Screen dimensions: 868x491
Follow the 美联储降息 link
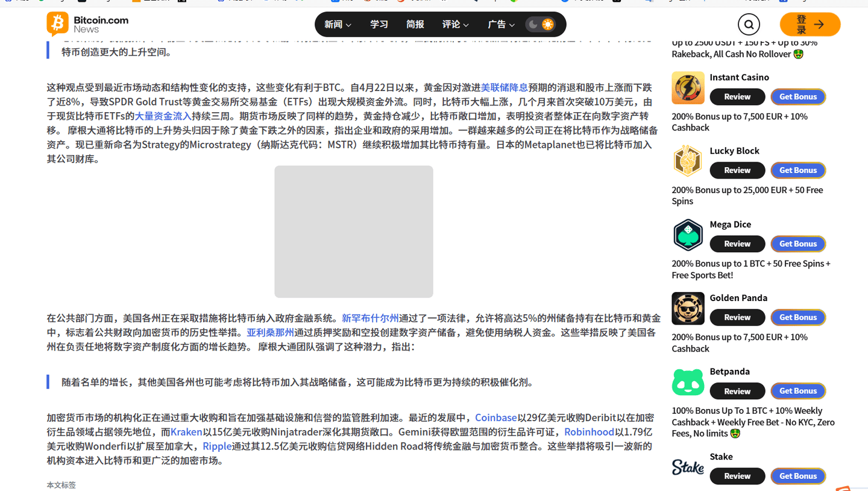[x=505, y=87]
